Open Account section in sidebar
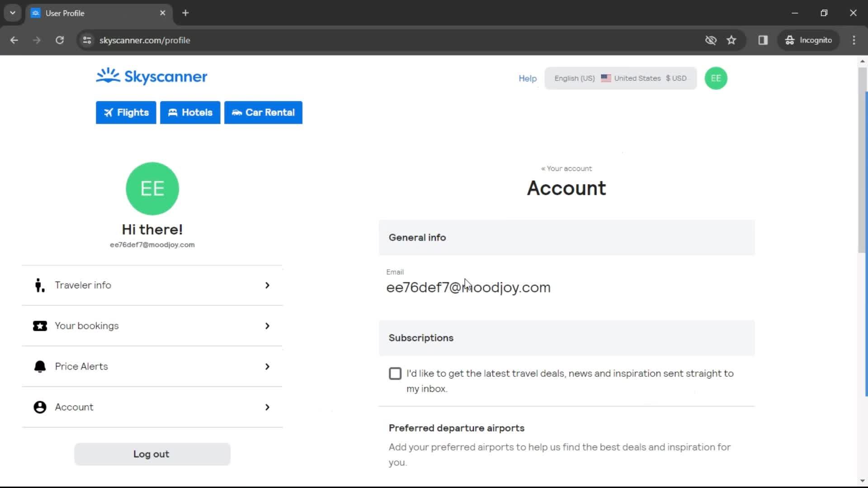The width and height of the screenshot is (868, 488). click(x=152, y=407)
